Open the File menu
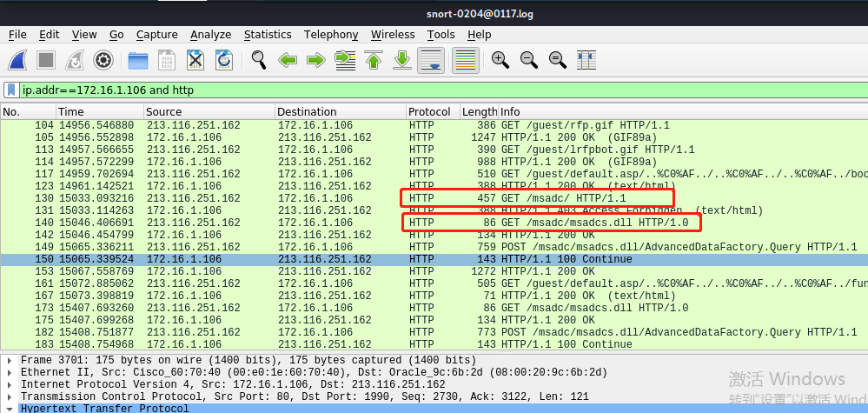 [17, 34]
